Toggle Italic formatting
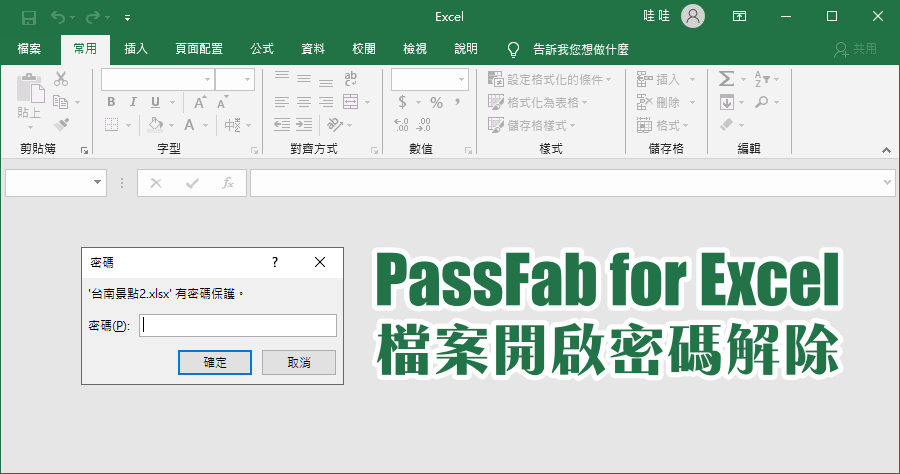 pyautogui.click(x=133, y=102)
